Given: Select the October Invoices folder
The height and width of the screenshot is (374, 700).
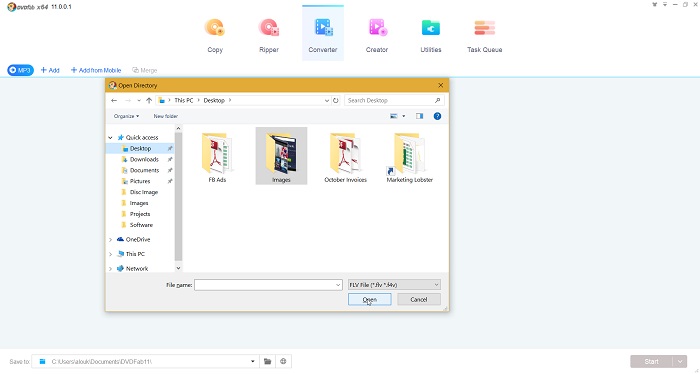Looking at the screenshot, I should pyautogui.click(x=346, y=157).
